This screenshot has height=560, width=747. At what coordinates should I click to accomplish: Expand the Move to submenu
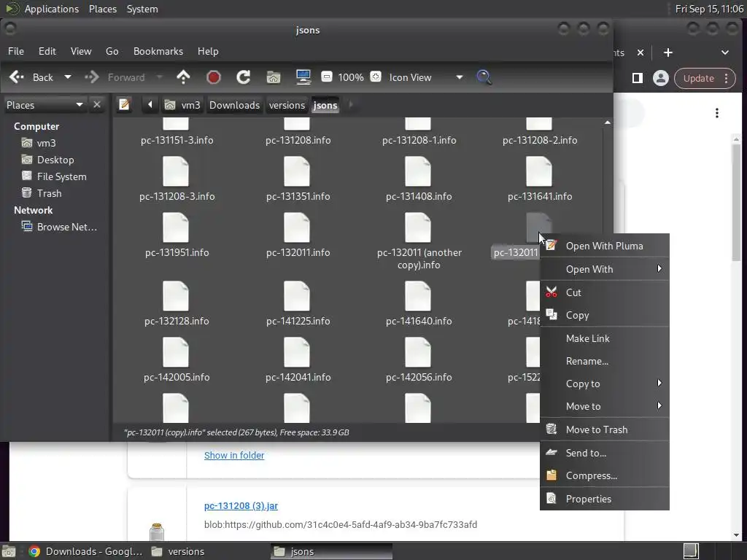coord(605,406)
